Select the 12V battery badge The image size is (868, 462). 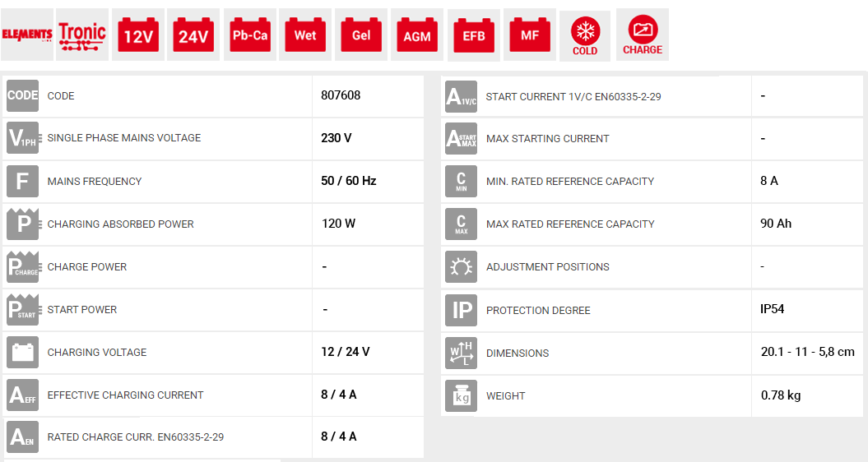click(137, 35)
